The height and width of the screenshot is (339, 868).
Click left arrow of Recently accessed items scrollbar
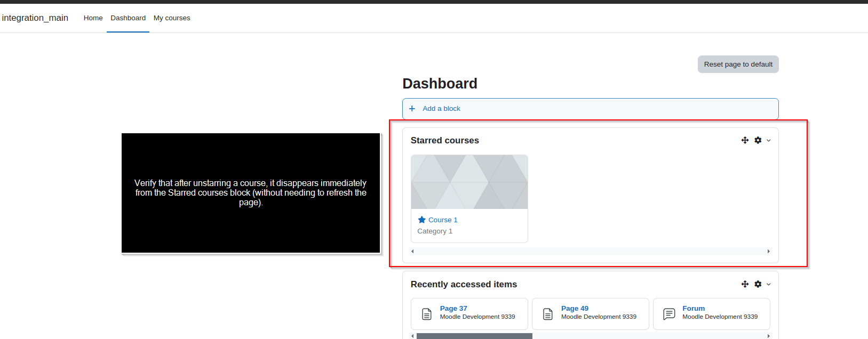(412, 336)
